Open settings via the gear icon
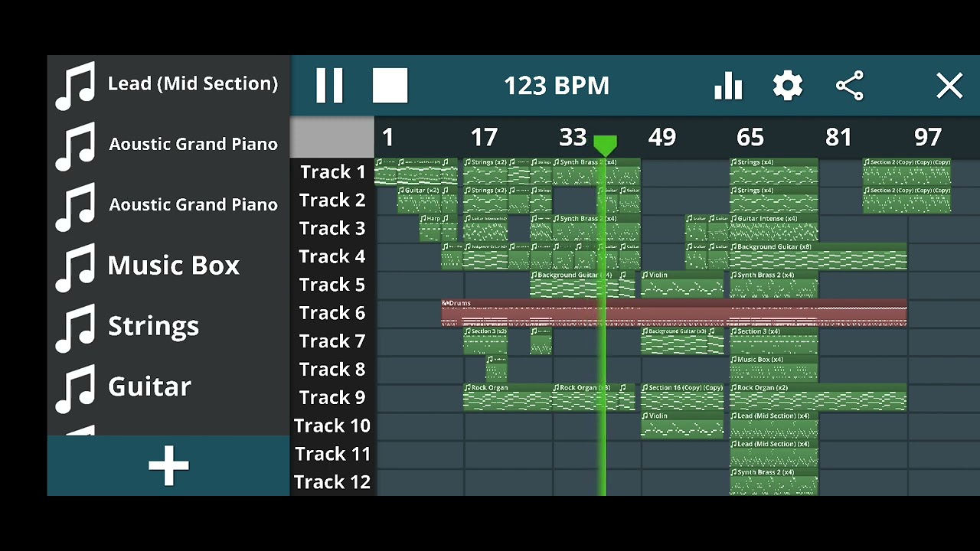The image size is (980, 551). pos(788,86)
